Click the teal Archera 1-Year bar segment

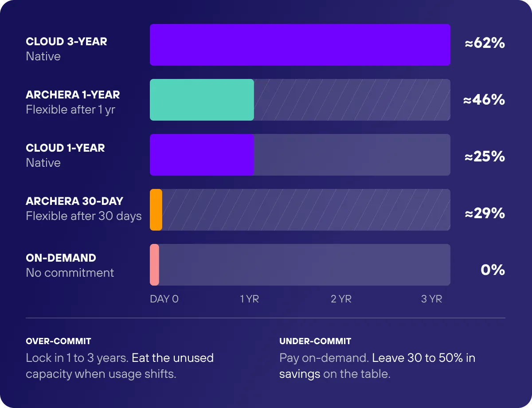coord(202,100)
